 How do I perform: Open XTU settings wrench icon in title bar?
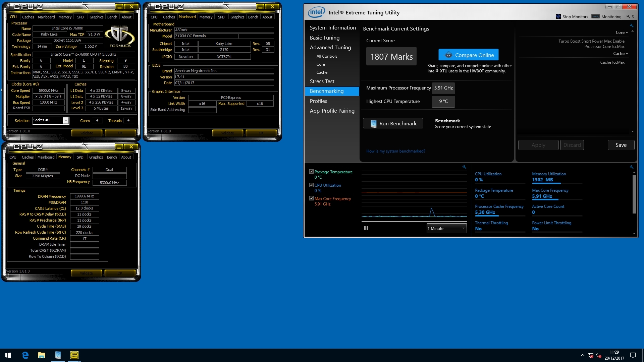(x=628, y=16)
